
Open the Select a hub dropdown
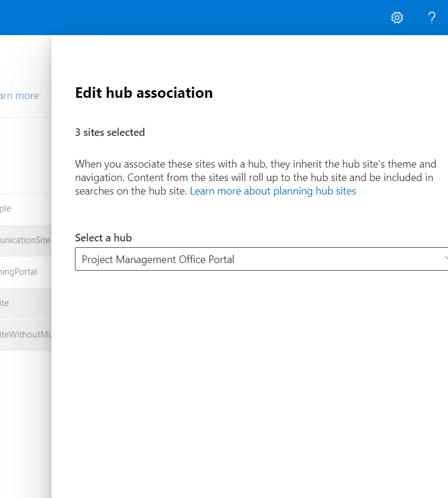point(262,259)
